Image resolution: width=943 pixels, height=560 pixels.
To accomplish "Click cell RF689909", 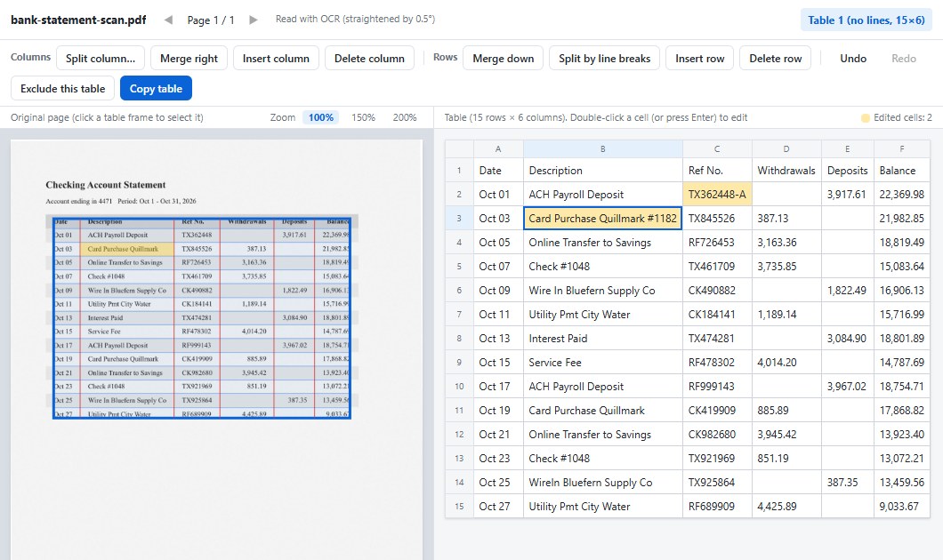I will click(717, 507).
